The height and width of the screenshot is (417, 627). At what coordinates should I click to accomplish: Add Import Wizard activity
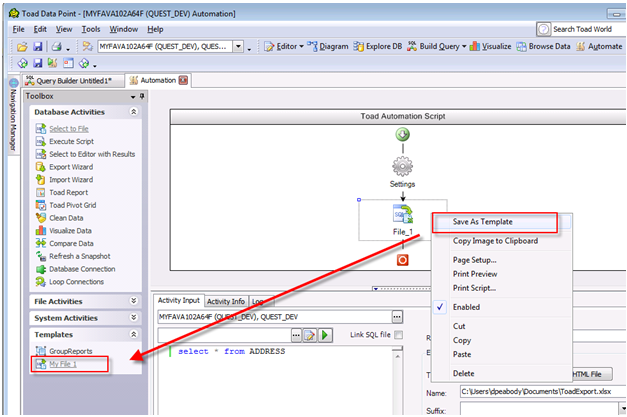click(x=64, y=180)
